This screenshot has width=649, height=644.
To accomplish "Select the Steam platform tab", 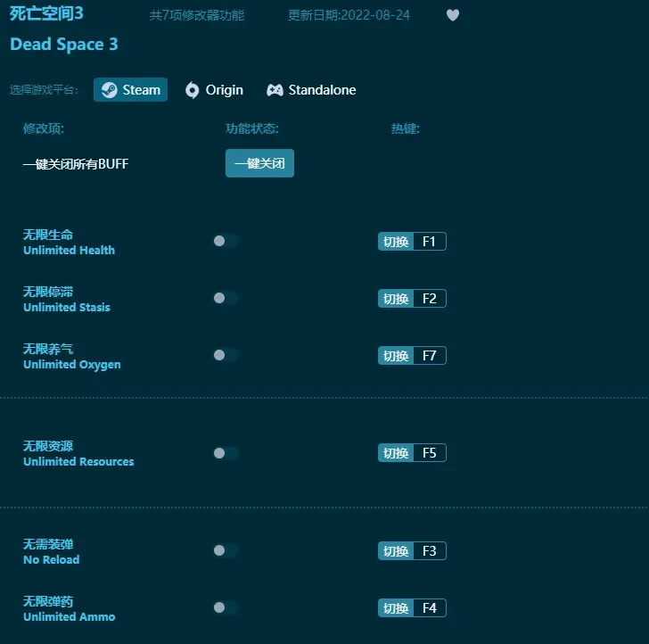I will click(130, 90).
